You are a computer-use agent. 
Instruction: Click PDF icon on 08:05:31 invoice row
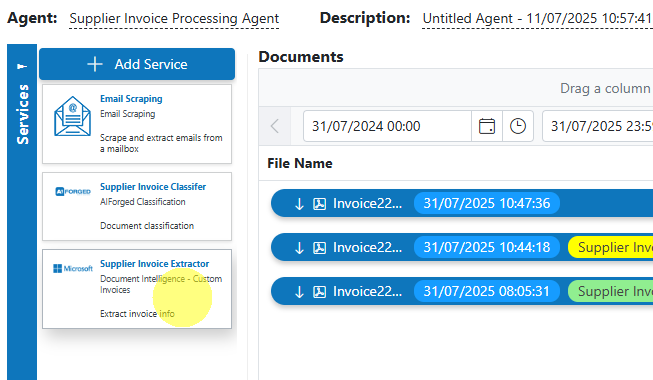coord(319,292)
